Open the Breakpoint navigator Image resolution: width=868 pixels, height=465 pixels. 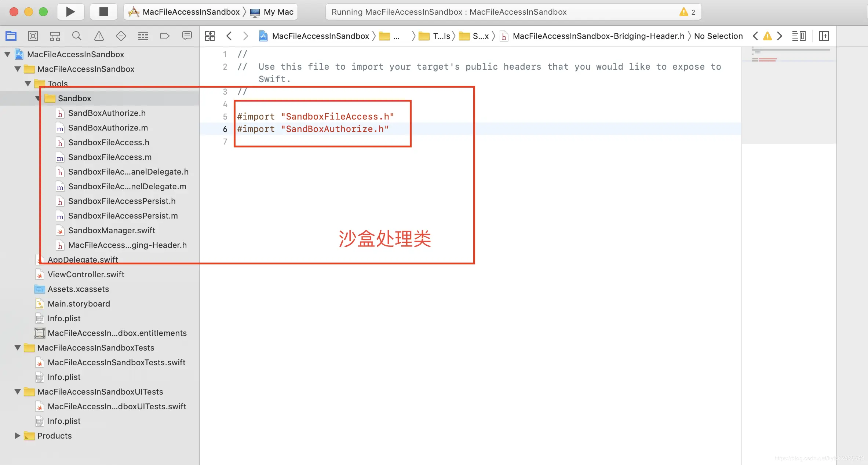click(165, 36)
